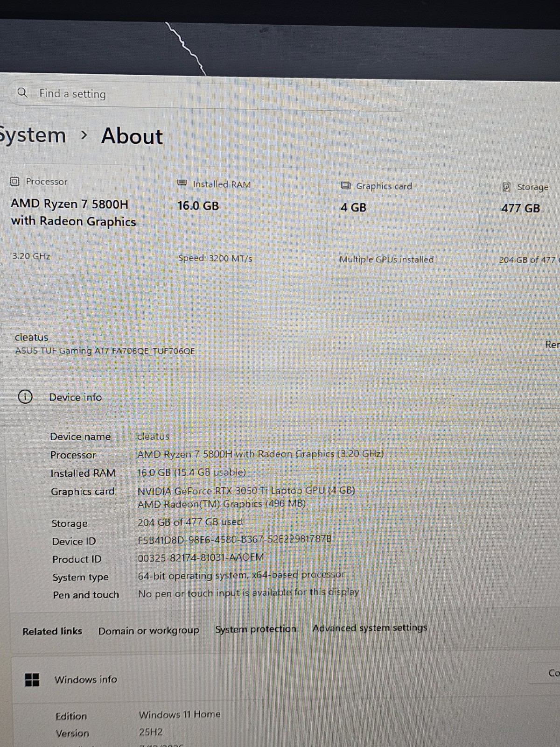Click the Device info circle icon
The height and width of the screenshot is (747, 560).
pos(25,397)
